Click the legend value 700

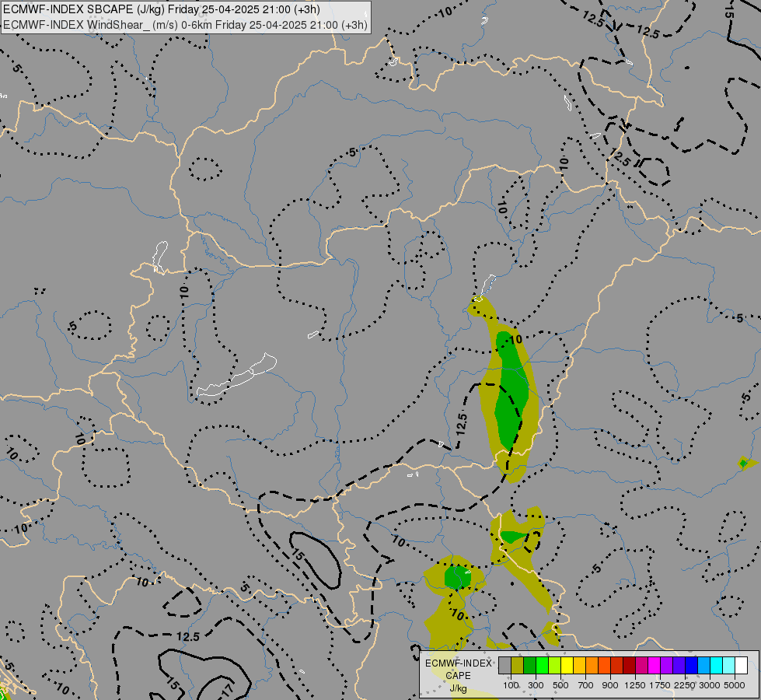point(586,685)
